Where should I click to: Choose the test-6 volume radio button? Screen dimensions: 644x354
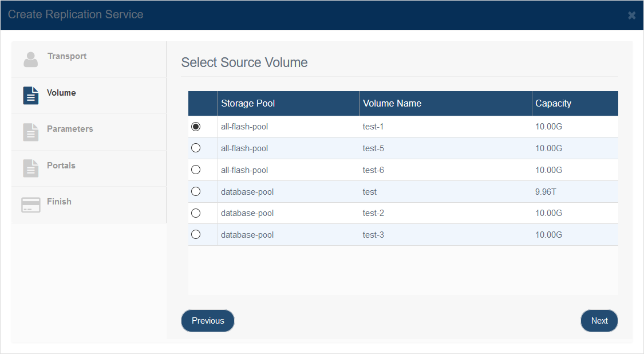coord(196,170)
